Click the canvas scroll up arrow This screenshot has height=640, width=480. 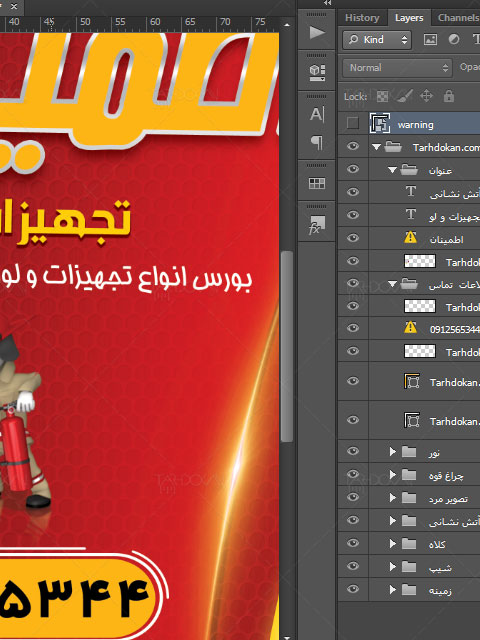[x=287, y=25]
